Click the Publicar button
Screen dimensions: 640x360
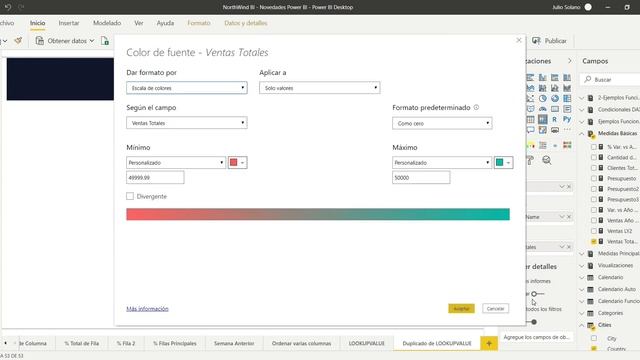(550, 41)
